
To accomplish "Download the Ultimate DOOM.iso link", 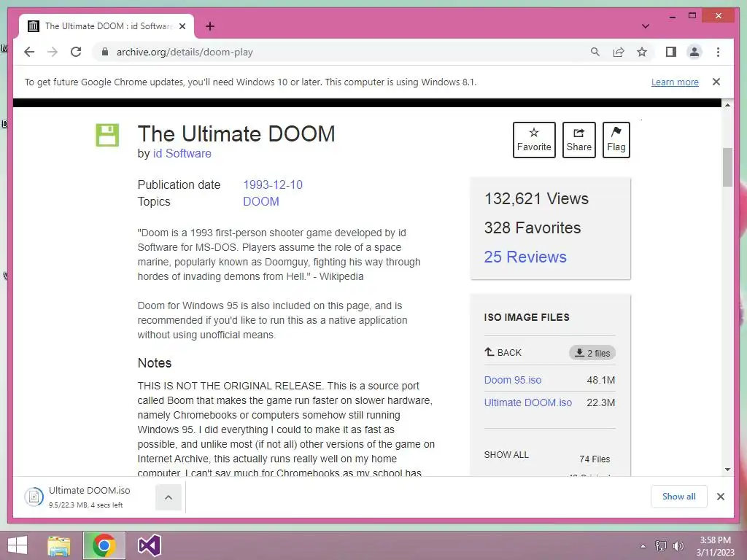I will 528,402.
